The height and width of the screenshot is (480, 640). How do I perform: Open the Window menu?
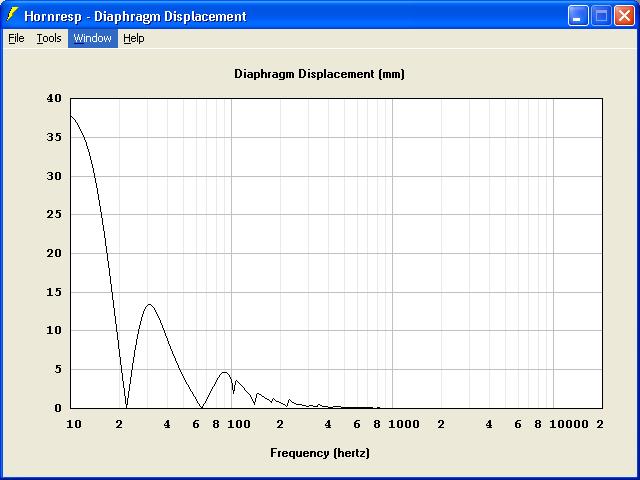pos(93,38)
